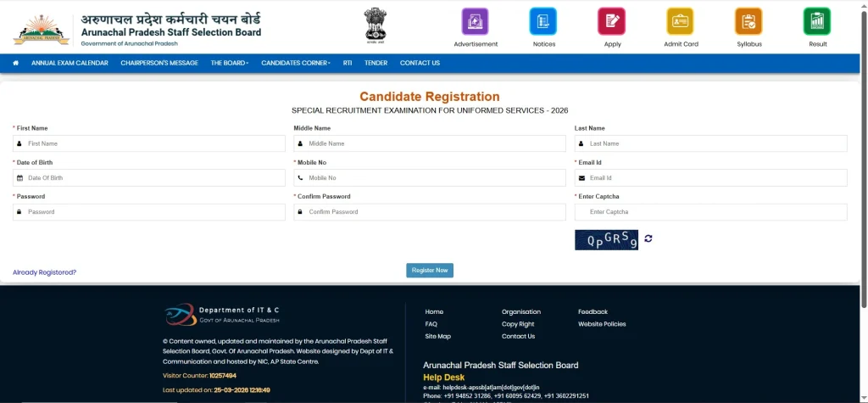
Task: Open the Result icon
Action: (x=817, y=21)
